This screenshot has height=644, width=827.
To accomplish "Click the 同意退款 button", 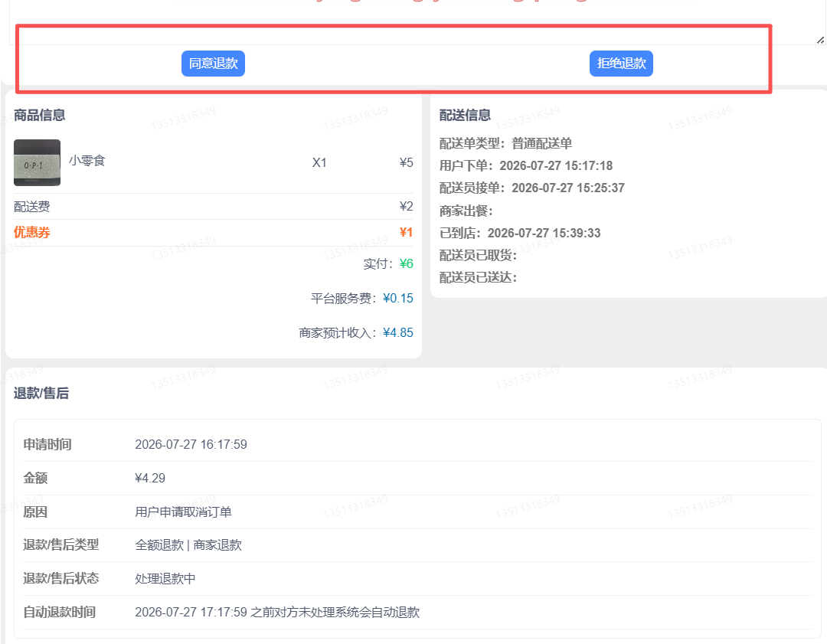I will point(213,64).
